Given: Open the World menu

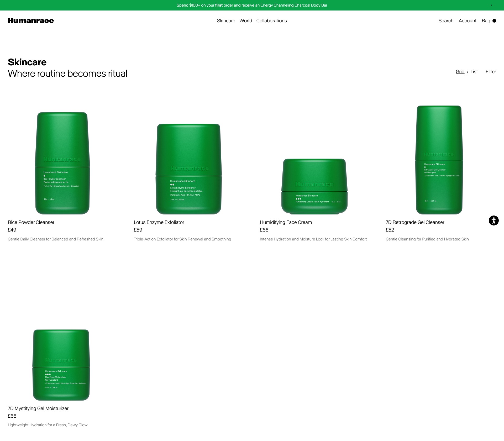Looking at the screenshot, I should pos(246,21).
